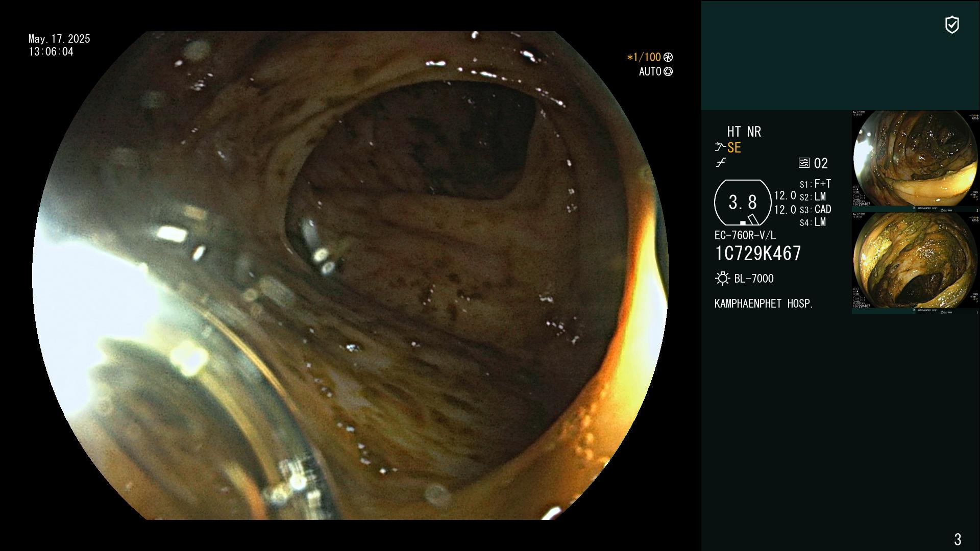Click the BL-7000 light source label
Viewport: 980px width, 551px height.
pyautogui.click(x=754, y=279)
